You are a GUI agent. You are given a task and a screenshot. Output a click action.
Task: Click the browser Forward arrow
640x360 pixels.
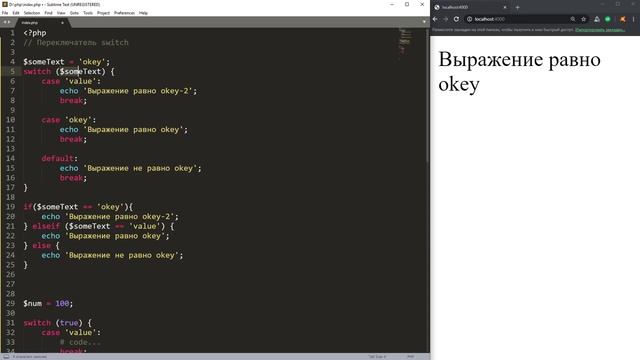446,19
